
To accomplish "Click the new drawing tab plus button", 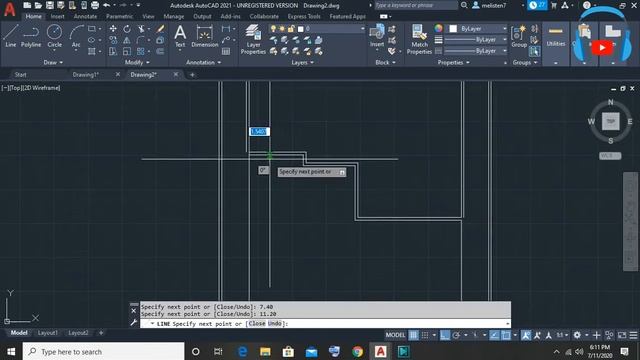I will (x=192, y=75).
